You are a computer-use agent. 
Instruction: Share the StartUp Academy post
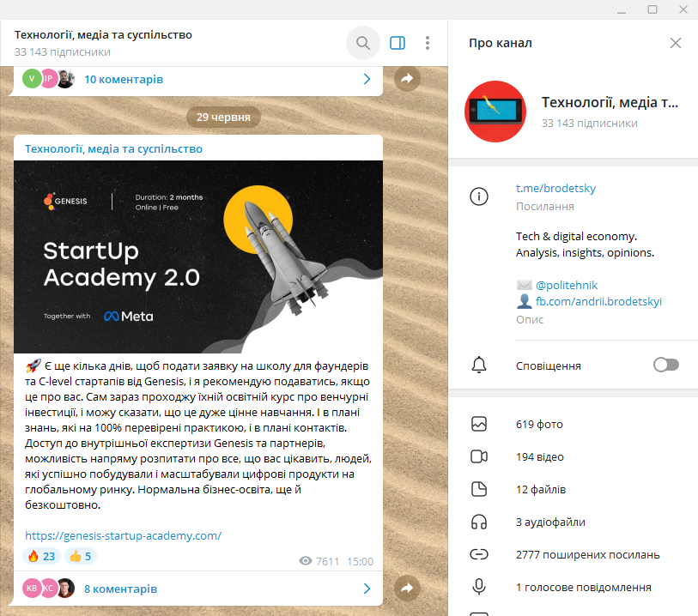point(407,589)
